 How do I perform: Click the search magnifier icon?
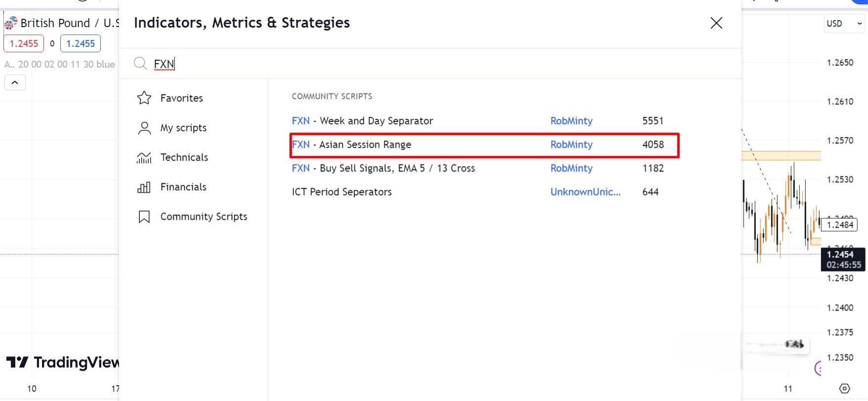click(140, 63)
